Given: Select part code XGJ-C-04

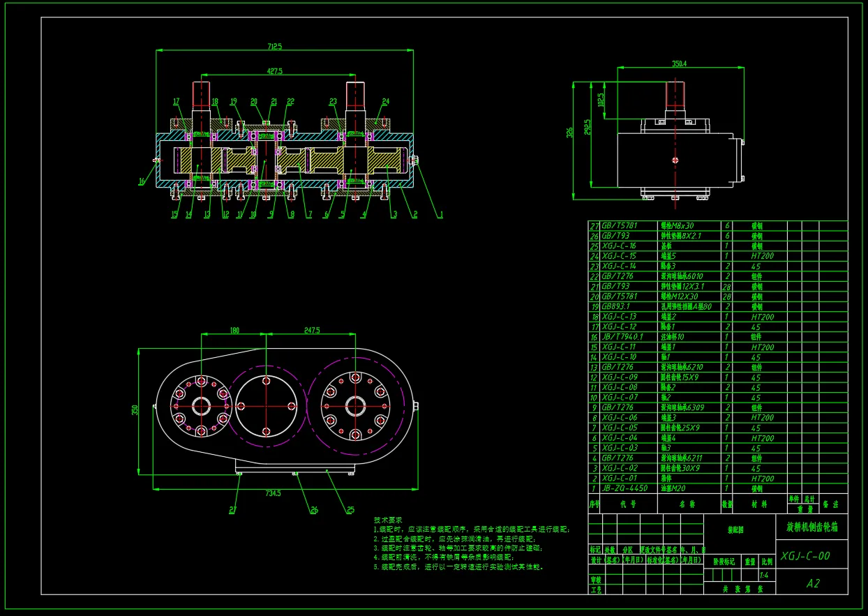Looking at the screenshot, I should coord(619,438).
